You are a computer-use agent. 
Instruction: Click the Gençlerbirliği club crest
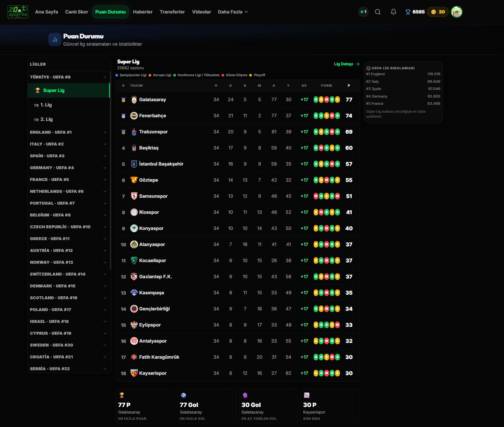click(x=134, y=309)
